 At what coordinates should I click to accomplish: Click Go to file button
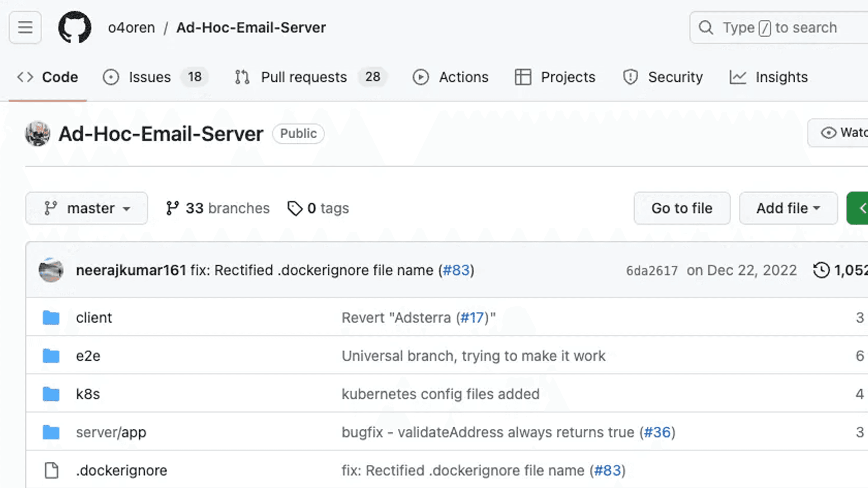click(x=682, y=208)
